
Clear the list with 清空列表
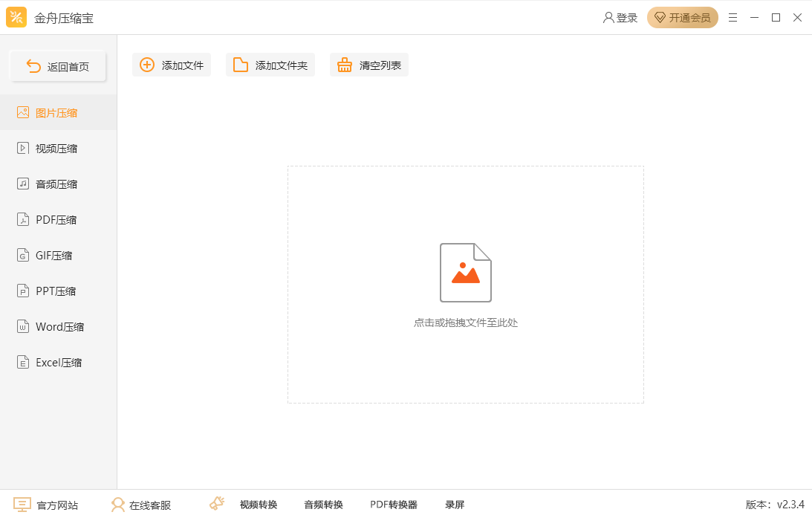[x=369, y=65]
